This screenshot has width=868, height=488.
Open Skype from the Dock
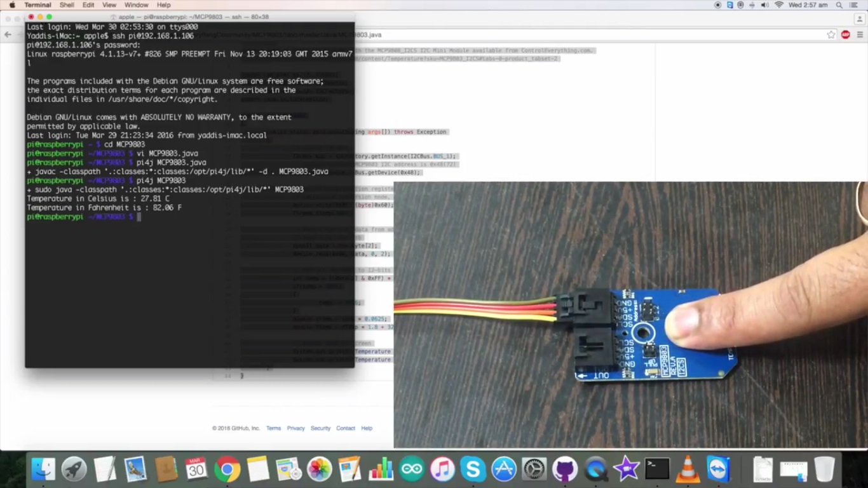[x=473, y=469]
